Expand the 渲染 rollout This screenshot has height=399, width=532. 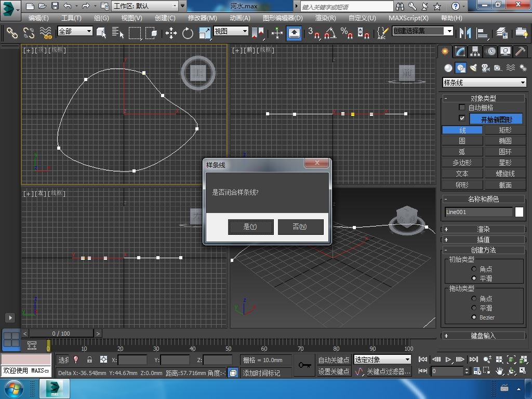tap(483, 229)
